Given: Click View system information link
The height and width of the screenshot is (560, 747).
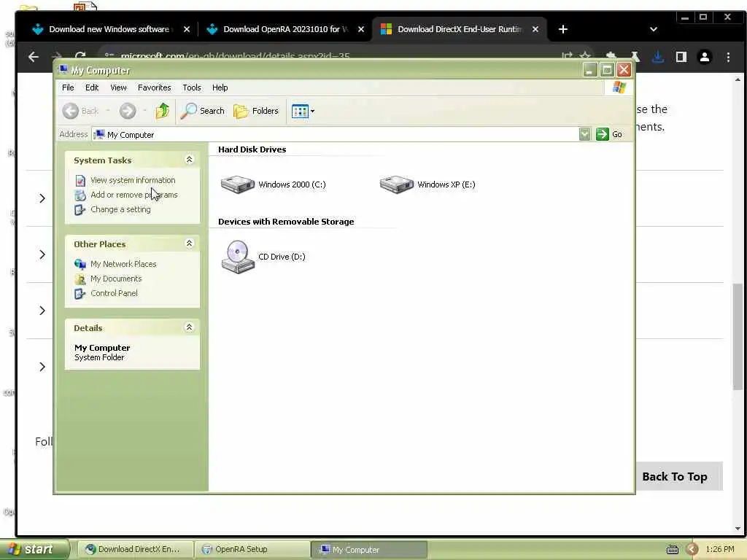Looking at the screenshot, I should (x=133, y=180).
